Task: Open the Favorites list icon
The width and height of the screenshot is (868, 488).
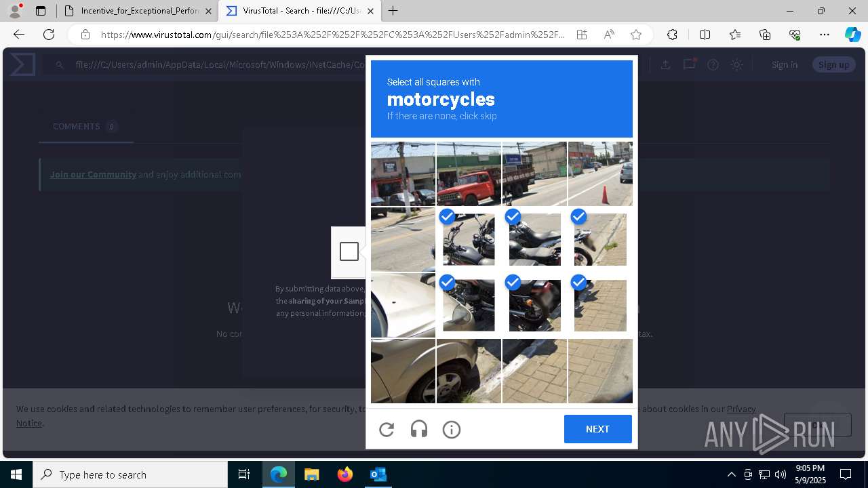Action: 735,35
